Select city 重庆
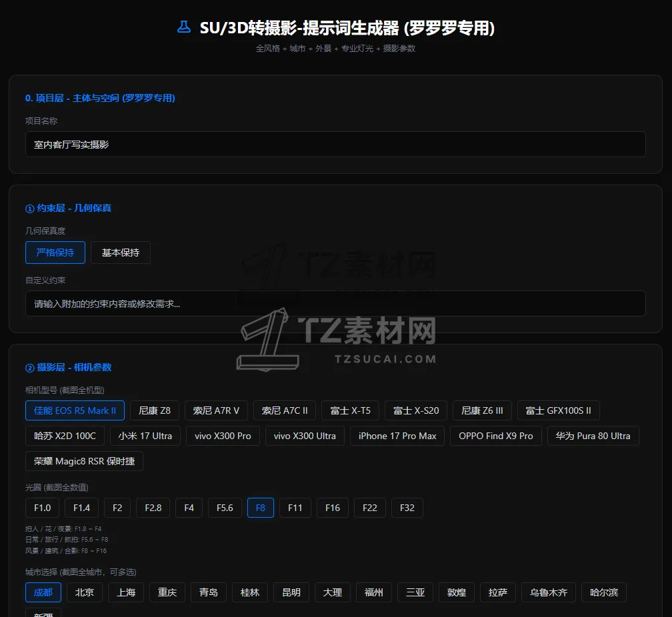The image size is (672, 617). point(167,592)
